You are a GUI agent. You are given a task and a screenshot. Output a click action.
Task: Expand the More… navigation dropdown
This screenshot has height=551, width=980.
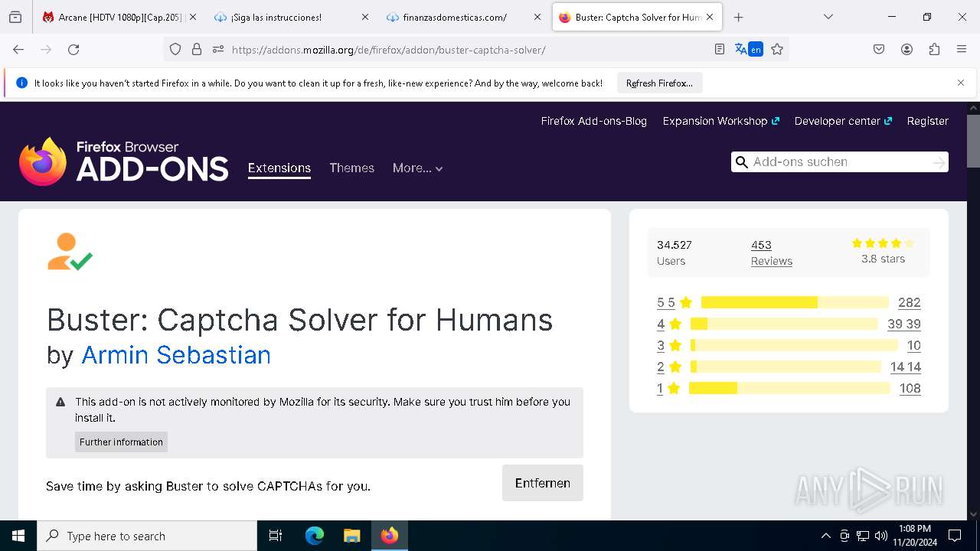[x=417, y=168]
